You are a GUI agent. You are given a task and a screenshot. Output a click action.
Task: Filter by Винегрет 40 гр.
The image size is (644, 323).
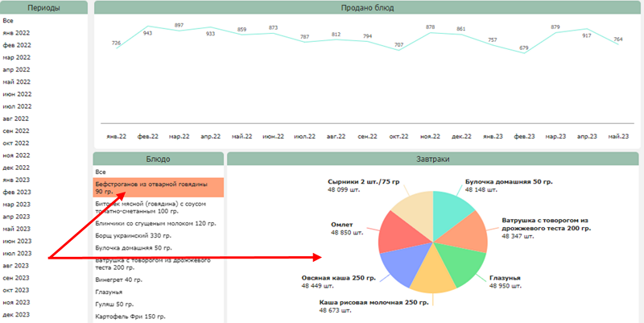pos(119,280)
